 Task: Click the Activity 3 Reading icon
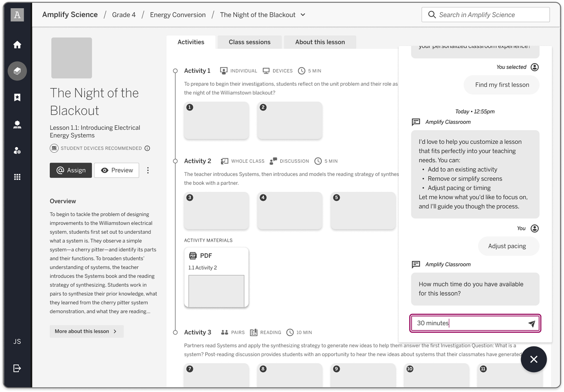(253, 332)
